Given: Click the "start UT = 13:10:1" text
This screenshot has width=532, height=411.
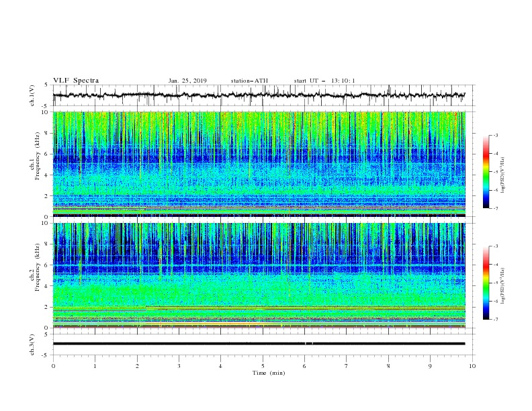Looking at the screenshot, I should [x=324, y=81].
